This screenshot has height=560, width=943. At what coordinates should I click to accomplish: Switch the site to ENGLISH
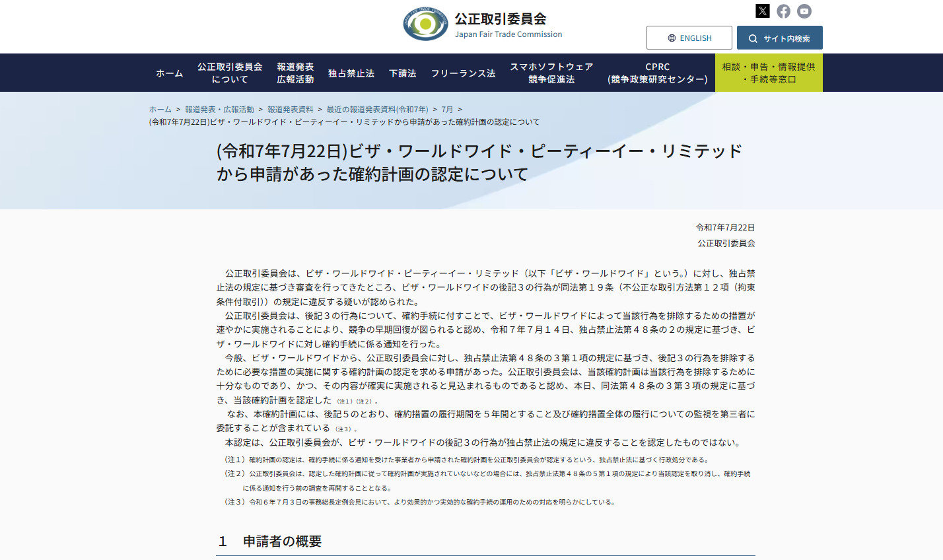click(695, 38)
